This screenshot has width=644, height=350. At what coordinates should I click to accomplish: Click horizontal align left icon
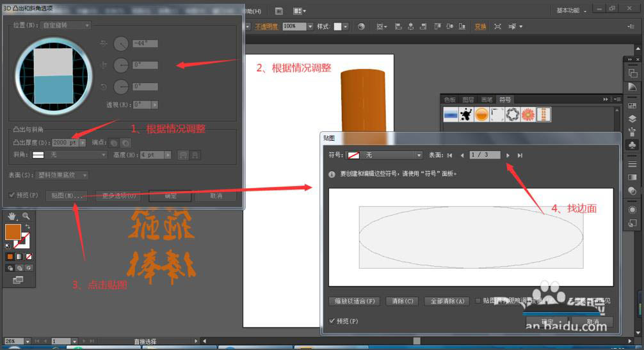coord(398,27)
